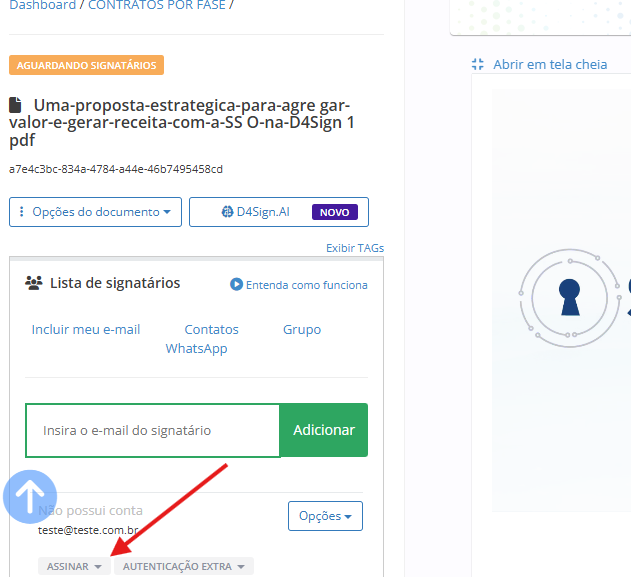The height and width of the screenshot is (577, 631).
Task: Expand the AUTENTICAÇÃO EXTRA dropdown
Action: coord(184,566)
